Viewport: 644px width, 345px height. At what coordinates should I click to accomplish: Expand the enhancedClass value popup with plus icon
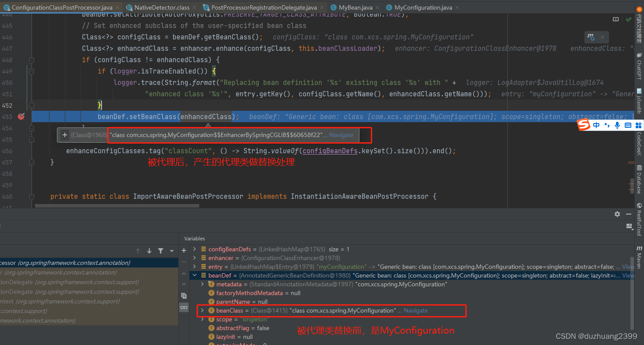[64, 135]
